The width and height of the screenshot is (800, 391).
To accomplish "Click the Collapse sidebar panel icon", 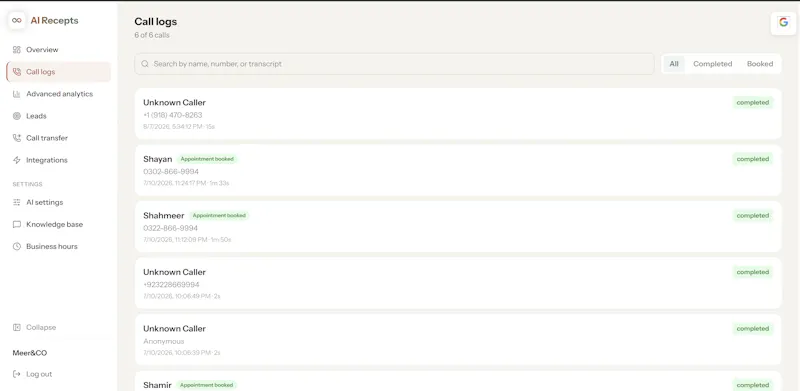I will point(17,327).
